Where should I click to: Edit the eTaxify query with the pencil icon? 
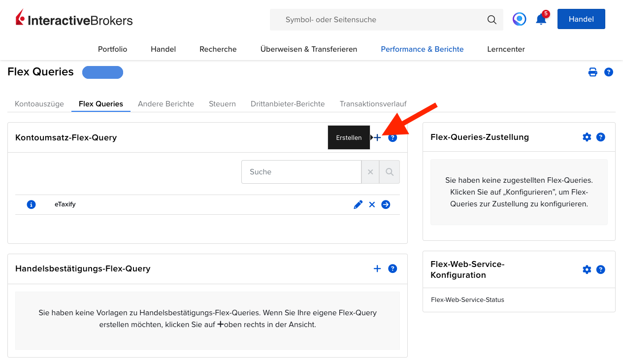(358, 204)
